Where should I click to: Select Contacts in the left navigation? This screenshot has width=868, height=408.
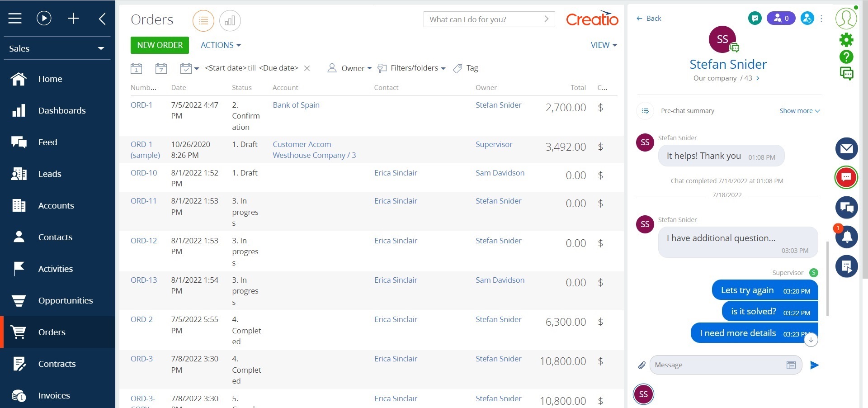coord(55,237)
